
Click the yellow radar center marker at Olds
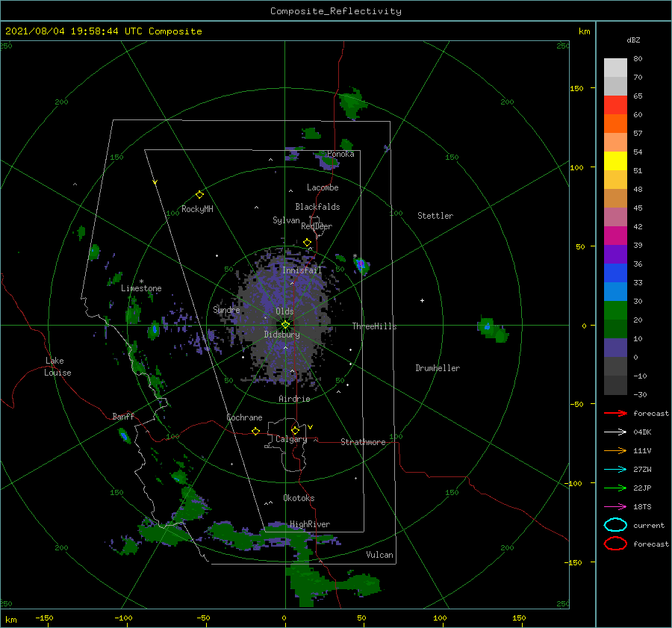285,325
